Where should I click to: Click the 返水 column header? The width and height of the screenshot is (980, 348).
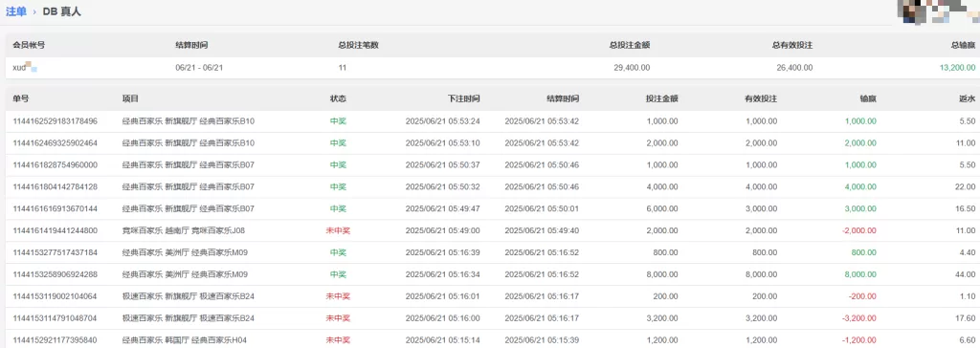pyautogui.click(x=967, y=98)
